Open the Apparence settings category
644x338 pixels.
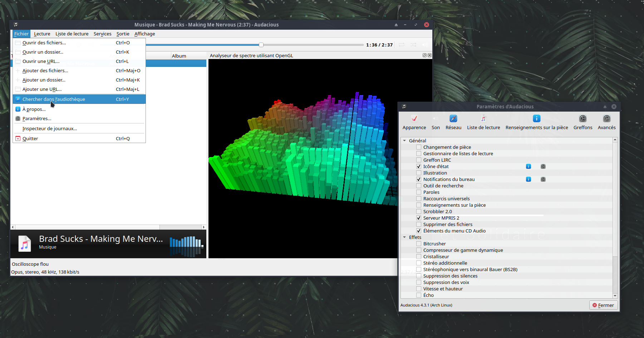[x=414, y=122]
